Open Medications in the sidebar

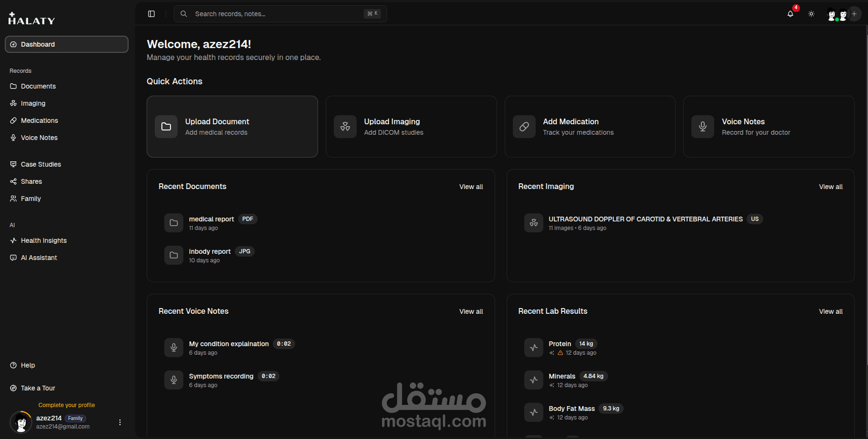click(67, 120)
